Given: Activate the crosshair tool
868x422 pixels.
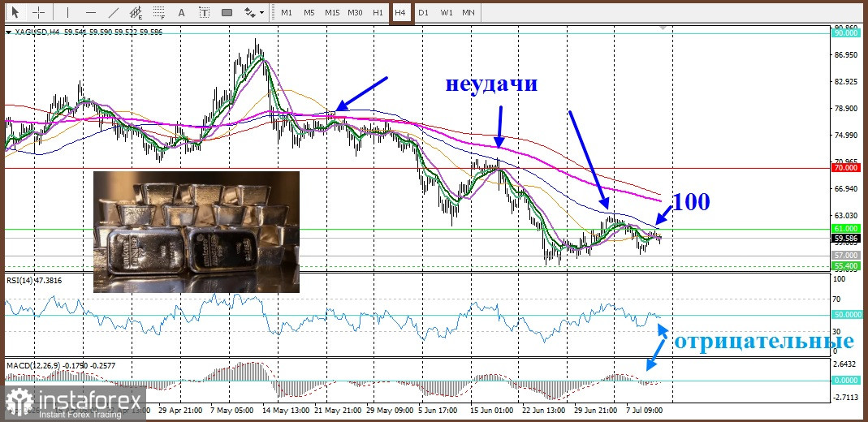Looking at the screenshot, I should [x=39, y=11].
